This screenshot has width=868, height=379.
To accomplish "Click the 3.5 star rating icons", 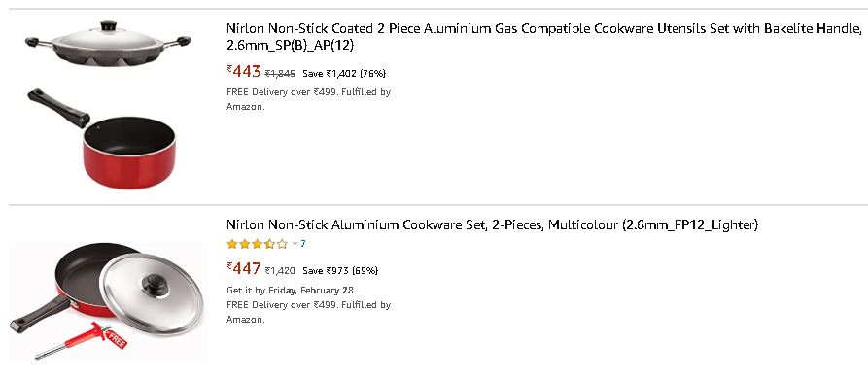I will tap(258, 244).
